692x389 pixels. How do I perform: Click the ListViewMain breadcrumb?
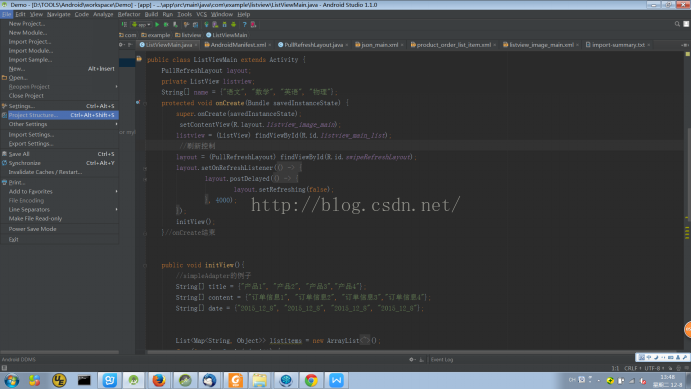click(226, 35)
